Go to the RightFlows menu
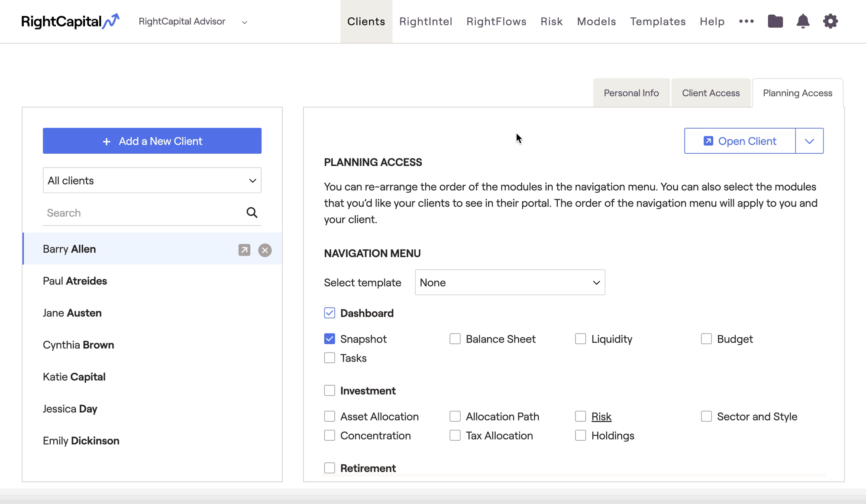 [496, 21]
